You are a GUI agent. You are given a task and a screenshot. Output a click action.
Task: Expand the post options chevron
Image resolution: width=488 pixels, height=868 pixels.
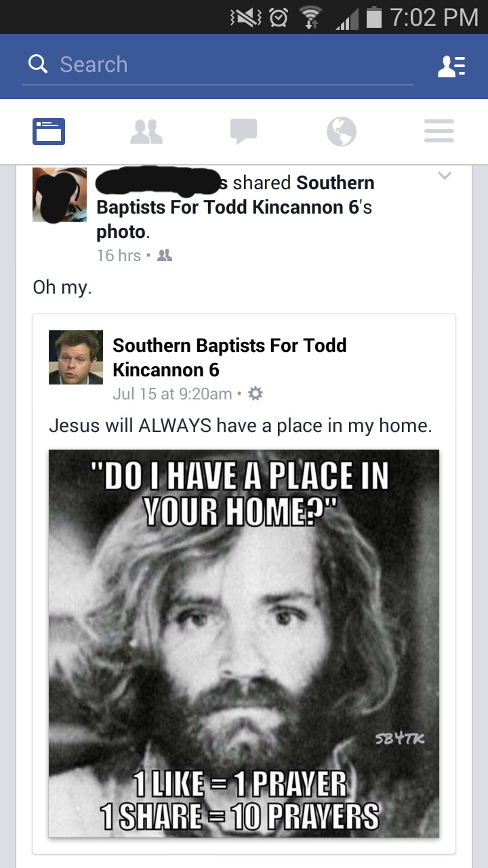pyautogui.click(x=444, y=176)
